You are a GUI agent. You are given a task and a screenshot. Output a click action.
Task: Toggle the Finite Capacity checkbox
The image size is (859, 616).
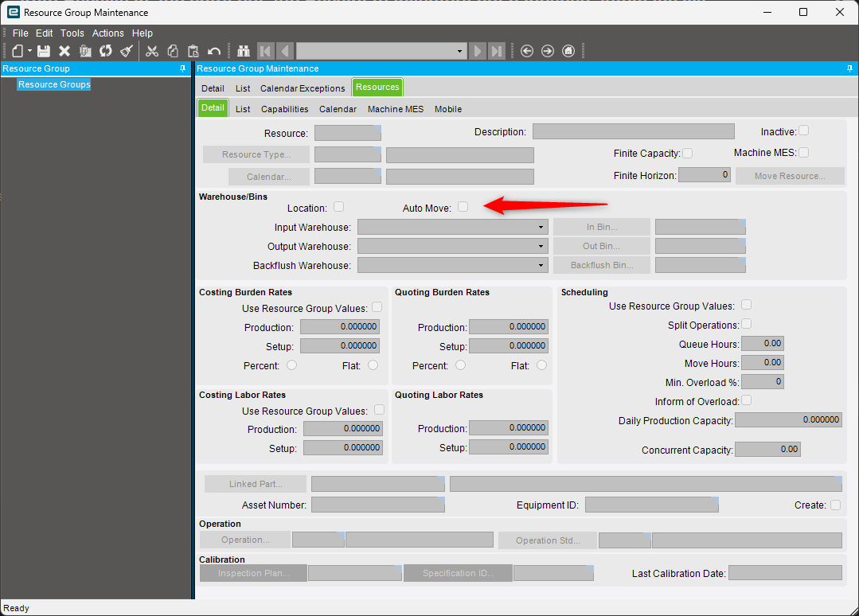pyautogui.click(x=688, y=154)
